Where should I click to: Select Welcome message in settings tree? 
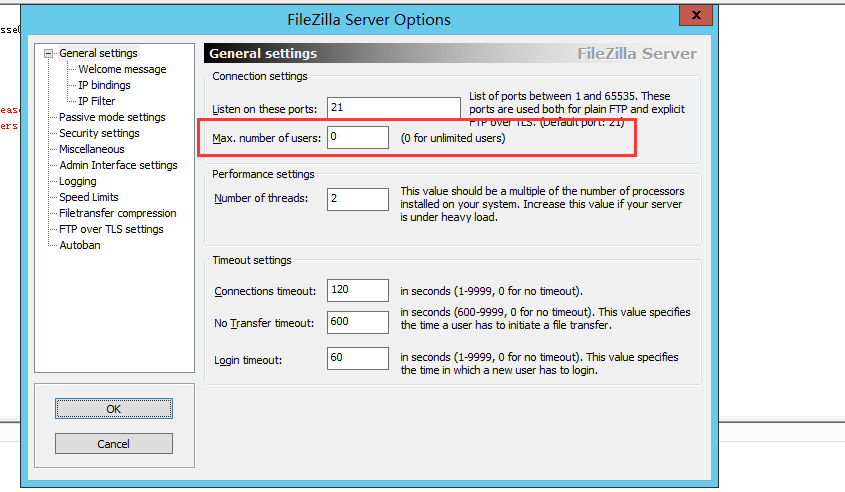pyautogui.click(x=122, y=69)
